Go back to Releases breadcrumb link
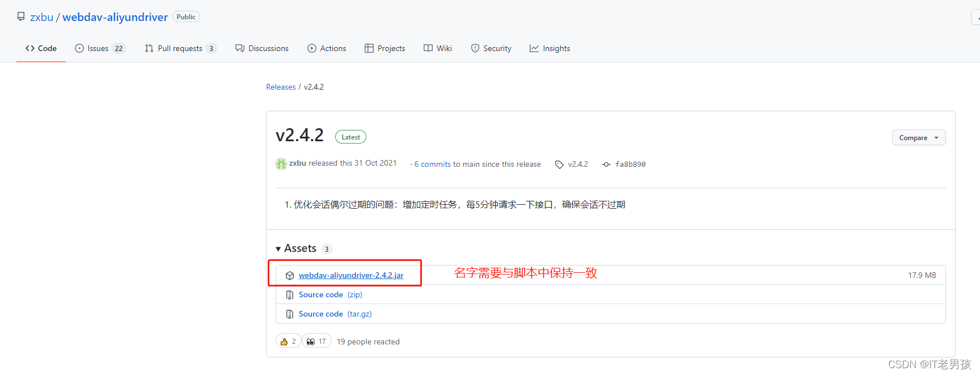 coord(281,87)
